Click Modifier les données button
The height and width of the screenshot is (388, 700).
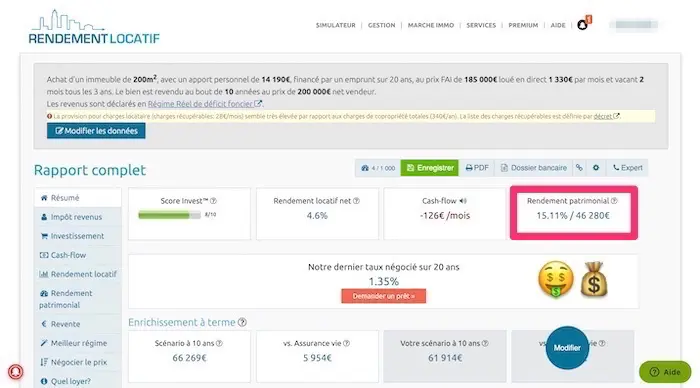coord(96,131)
